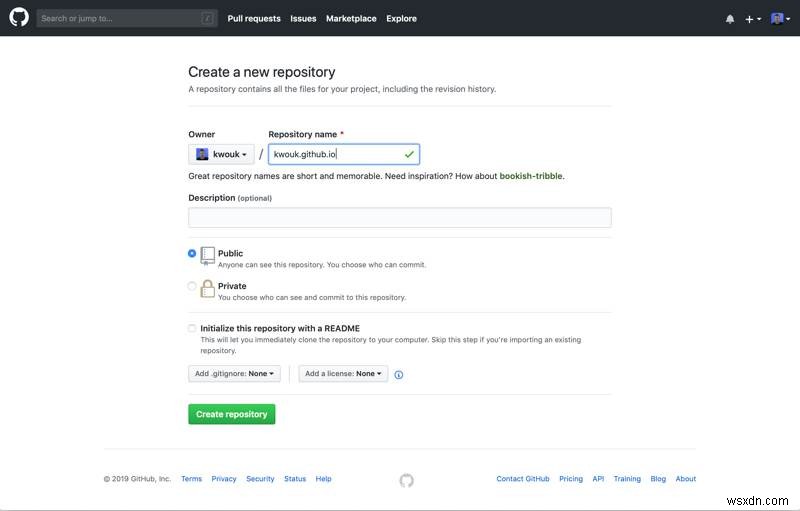Go to Pull requests
The width and height of the screenshot is (800, 511).
click(254, 18)
